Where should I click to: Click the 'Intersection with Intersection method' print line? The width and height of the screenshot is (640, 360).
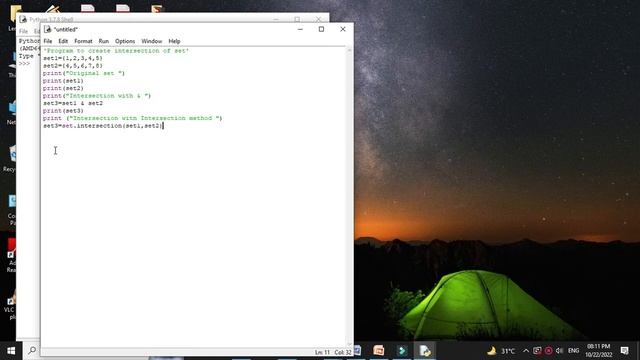(133, 118)
